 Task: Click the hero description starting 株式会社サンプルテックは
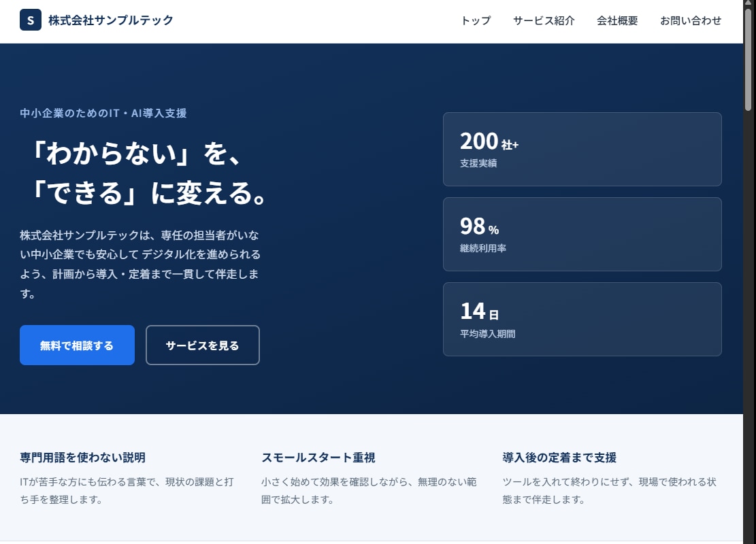(x=140, y=264)
